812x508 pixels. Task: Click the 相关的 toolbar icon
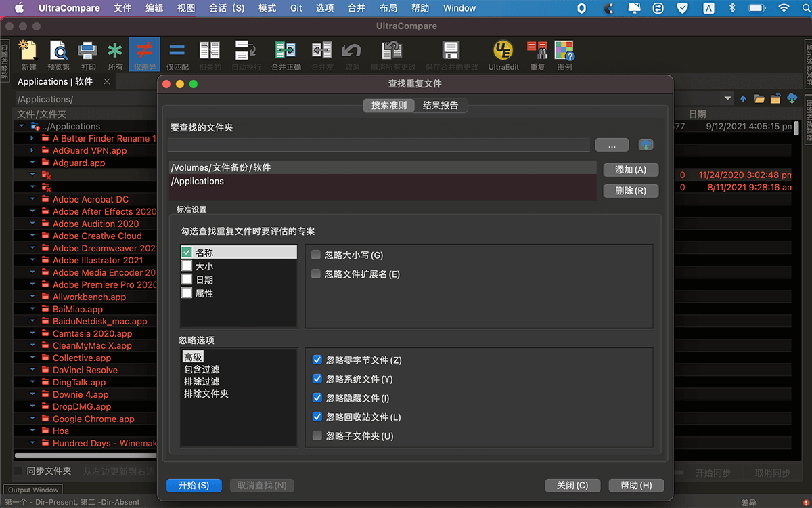pyautogui.click(x=209, y=51)
